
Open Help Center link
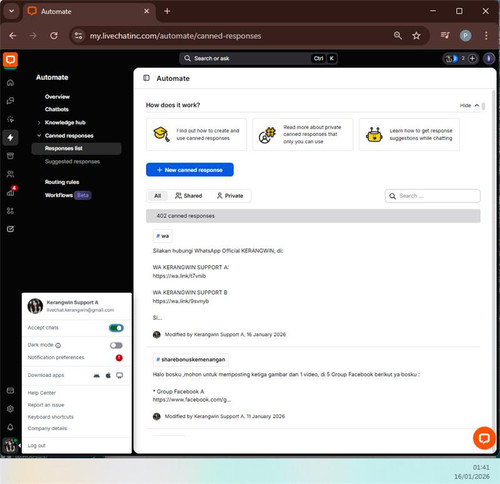click(42, 393)
